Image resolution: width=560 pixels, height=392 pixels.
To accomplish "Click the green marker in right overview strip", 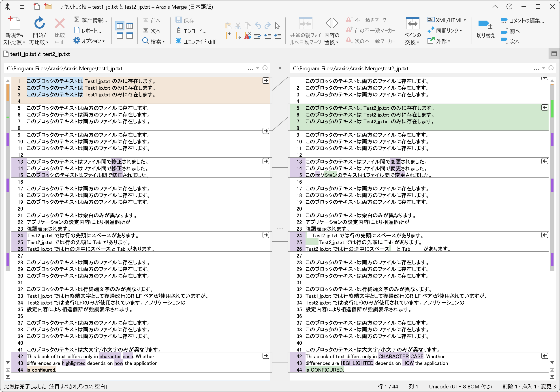I will pos(552,109).
